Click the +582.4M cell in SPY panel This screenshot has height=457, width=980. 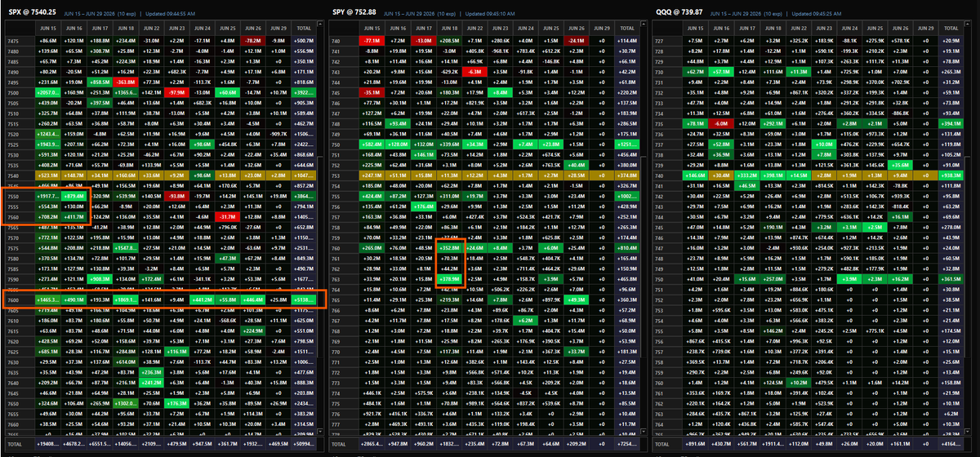[372, 144]
